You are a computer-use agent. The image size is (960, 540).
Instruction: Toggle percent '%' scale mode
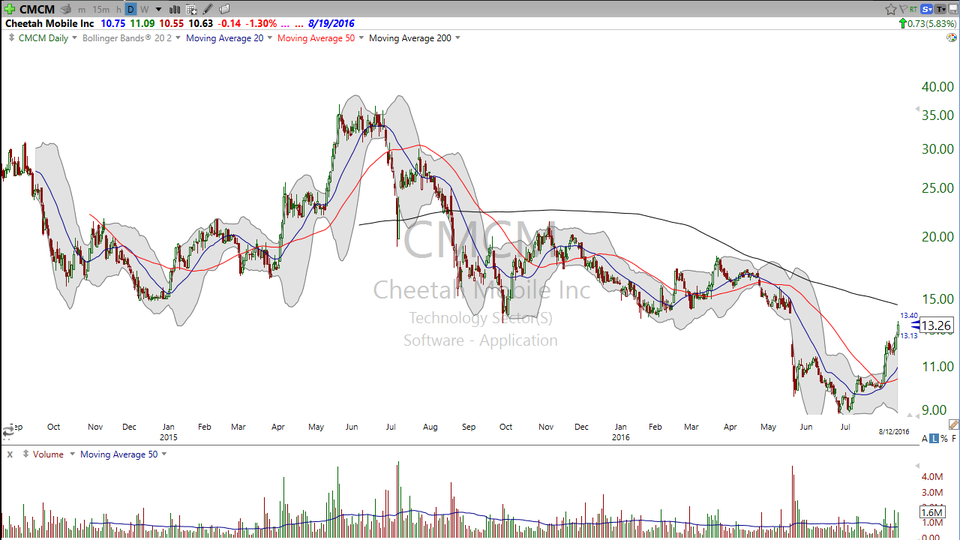tap(945, 438)
